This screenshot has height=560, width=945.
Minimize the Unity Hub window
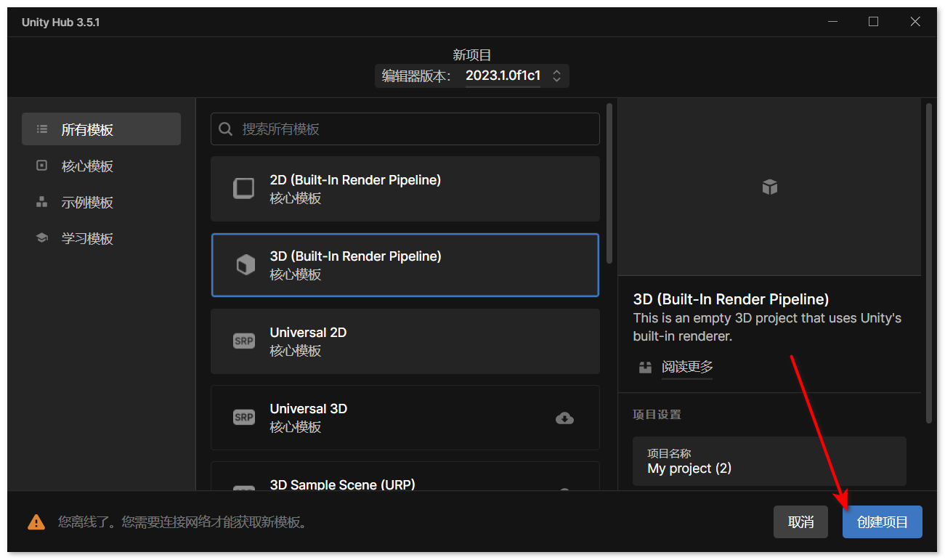832,22
